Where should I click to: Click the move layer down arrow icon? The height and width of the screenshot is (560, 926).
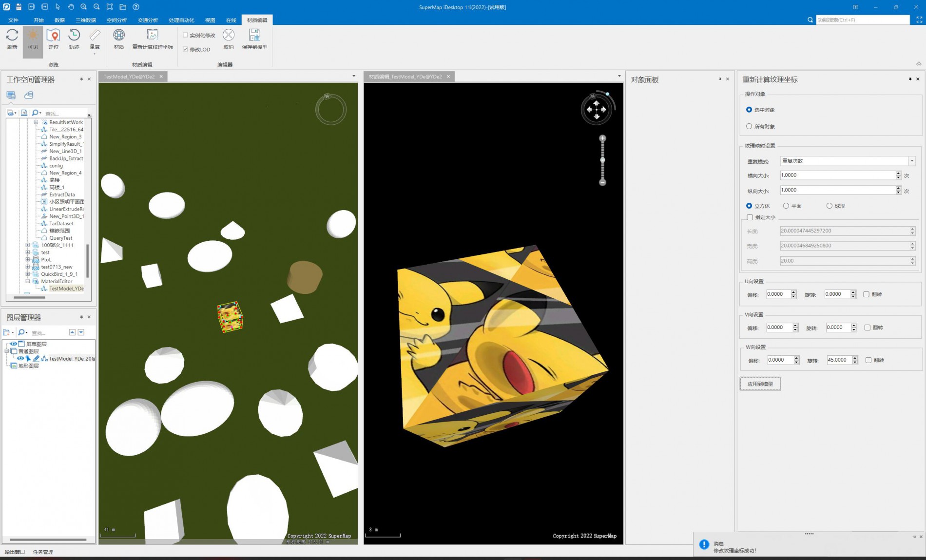[81, 332]
